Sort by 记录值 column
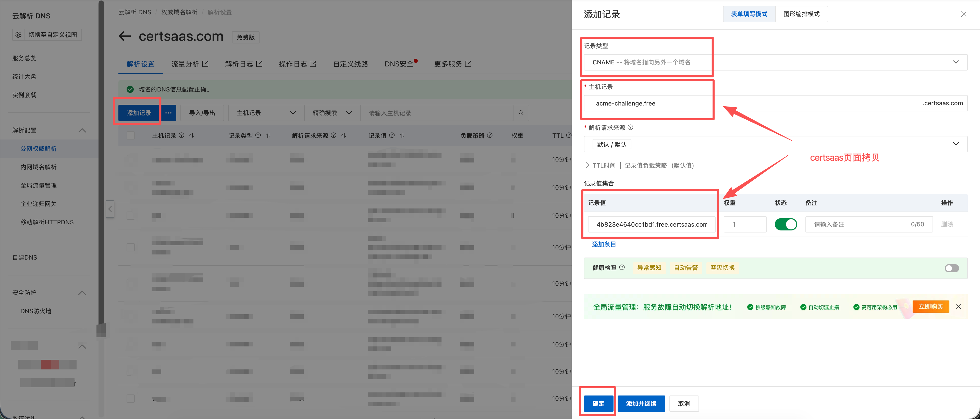The width and height of the screenshot is (980, 419). point(402,136)
